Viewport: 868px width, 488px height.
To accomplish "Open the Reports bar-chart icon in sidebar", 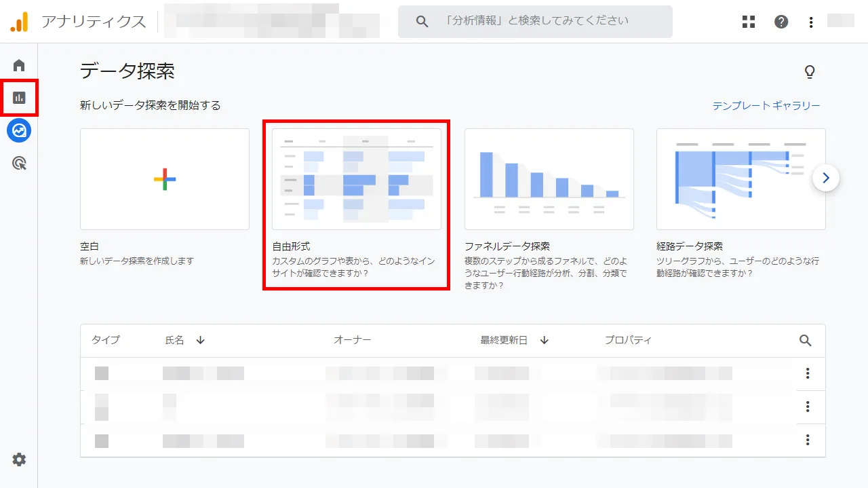I will point(19,98).
